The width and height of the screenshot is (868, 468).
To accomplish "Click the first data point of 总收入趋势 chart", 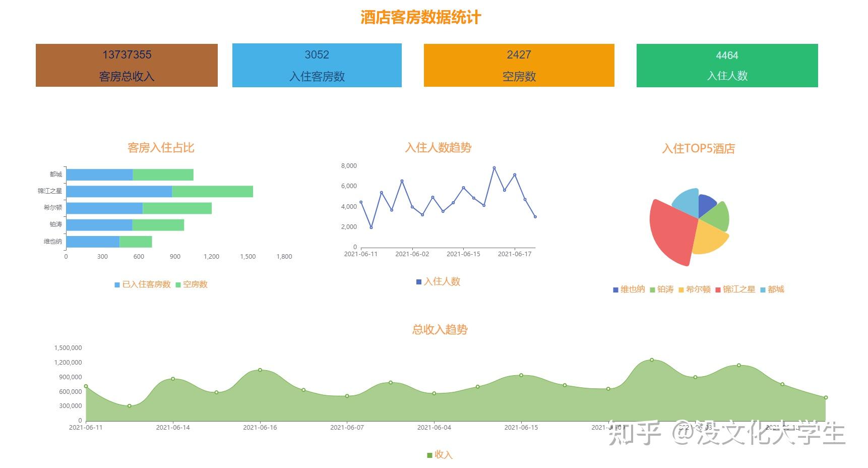I will click(86, 386).
